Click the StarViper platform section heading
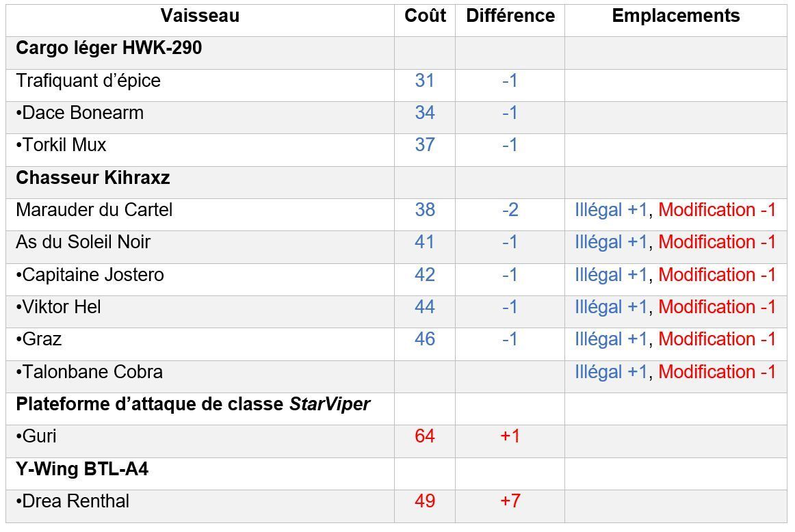 pos(193,404)
